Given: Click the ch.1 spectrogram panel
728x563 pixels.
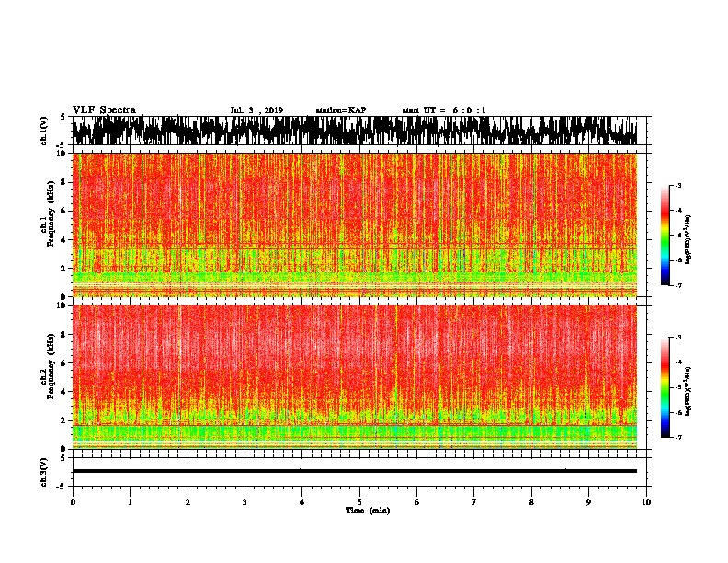Looking at the screenshot, I should pos(354,224).
